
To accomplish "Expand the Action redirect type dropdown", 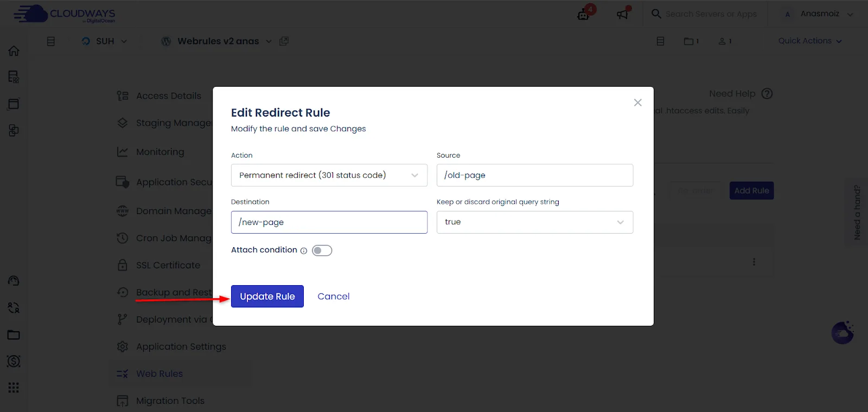I will pyautogui.click(x=329, y=175).
